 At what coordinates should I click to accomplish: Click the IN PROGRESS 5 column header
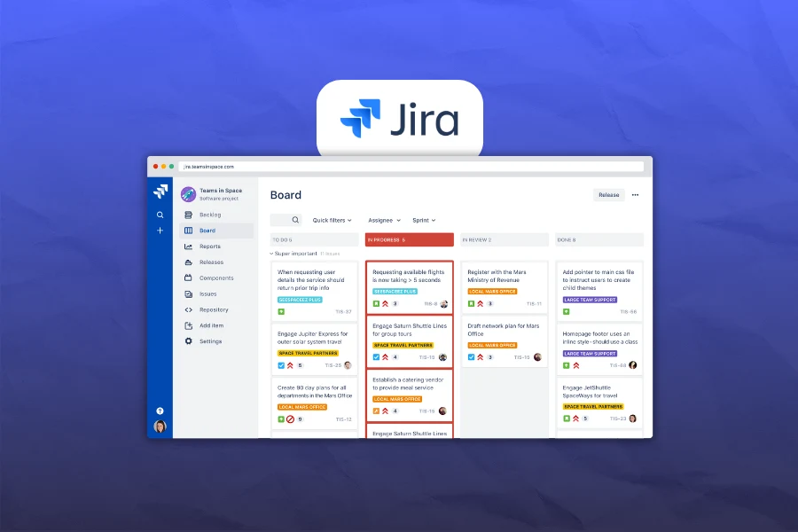point(409,239)
